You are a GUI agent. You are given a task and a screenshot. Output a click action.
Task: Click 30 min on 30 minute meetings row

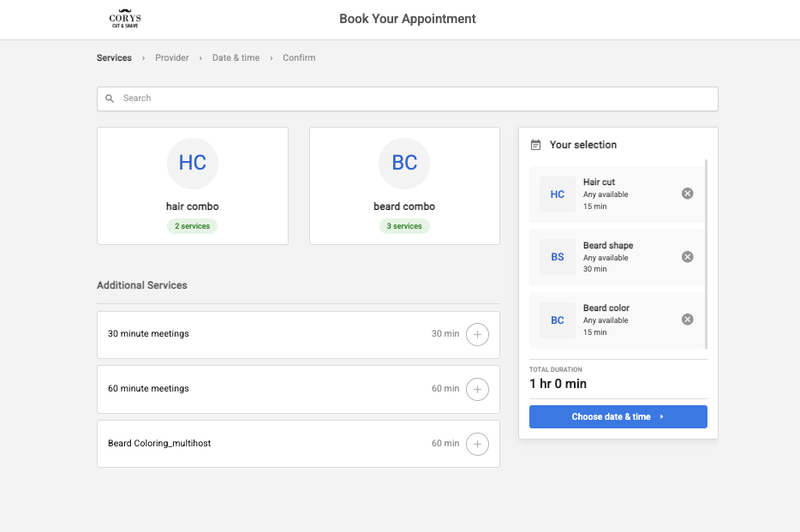[445, 333]
